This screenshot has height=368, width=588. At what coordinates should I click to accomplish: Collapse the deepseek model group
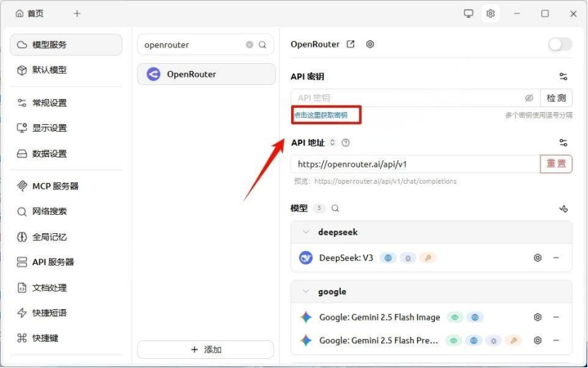click(305, 232)
